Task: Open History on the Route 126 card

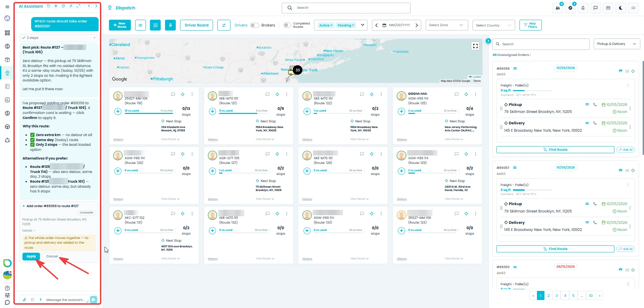Action: point(118,199)
